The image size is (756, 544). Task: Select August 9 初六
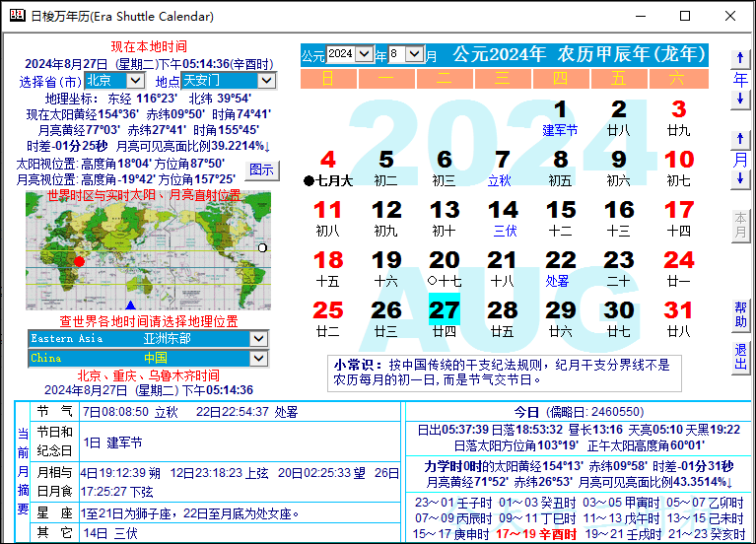coord(619,169)
